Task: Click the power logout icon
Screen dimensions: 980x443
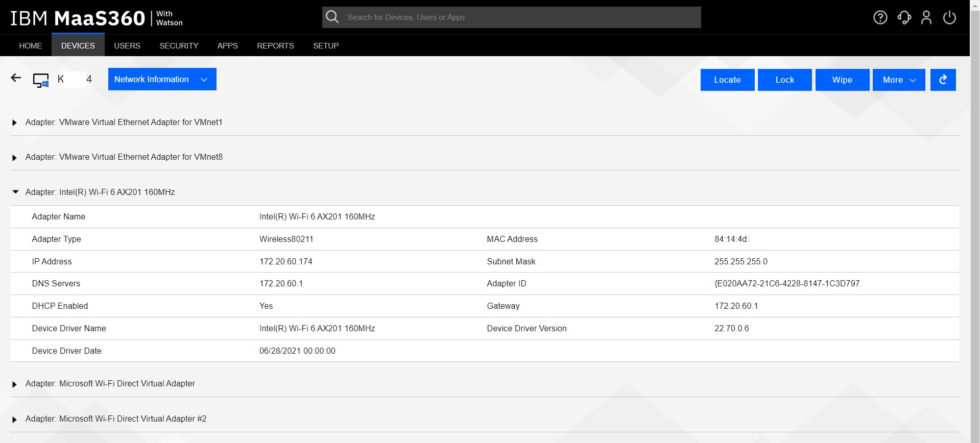Action: [x=949, y=17]
